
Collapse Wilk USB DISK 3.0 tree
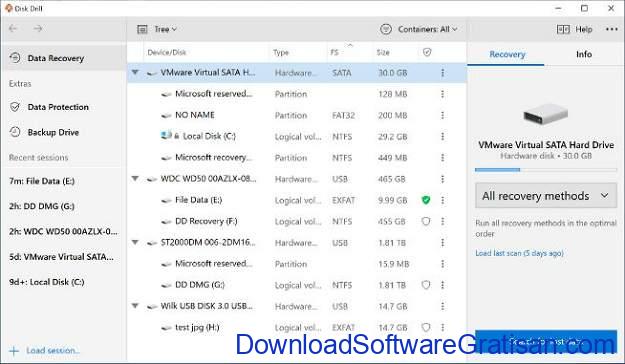point(136,306)
